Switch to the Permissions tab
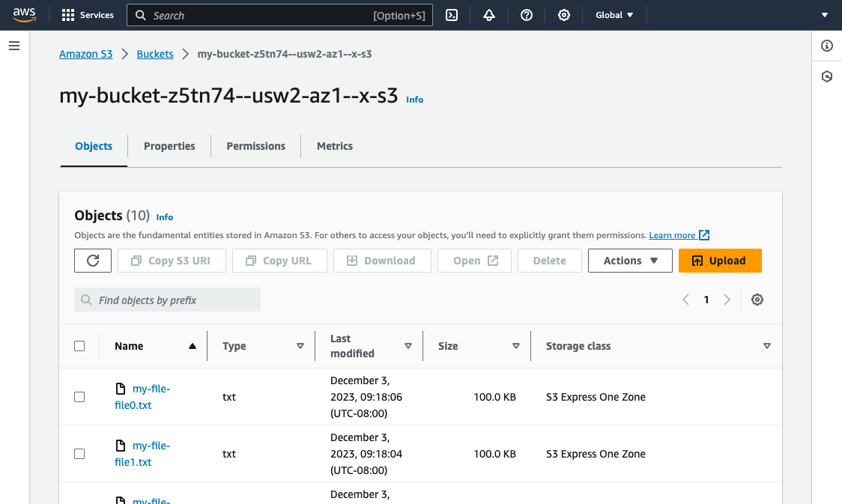 coord(255,146)
